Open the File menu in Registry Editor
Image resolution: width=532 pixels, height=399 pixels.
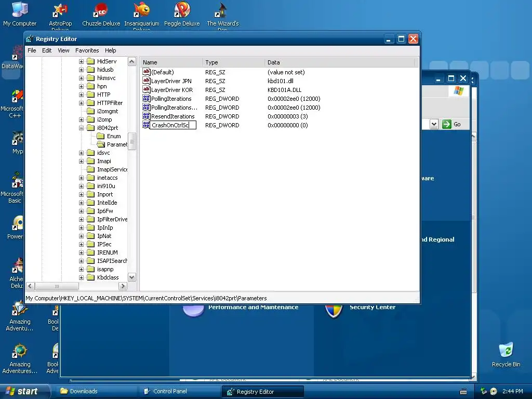point(32,50)
